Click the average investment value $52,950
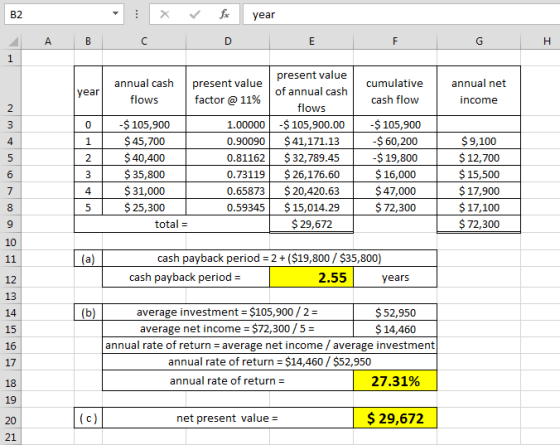The height and width of the screenshot is (445, 560). coord(395,312)
